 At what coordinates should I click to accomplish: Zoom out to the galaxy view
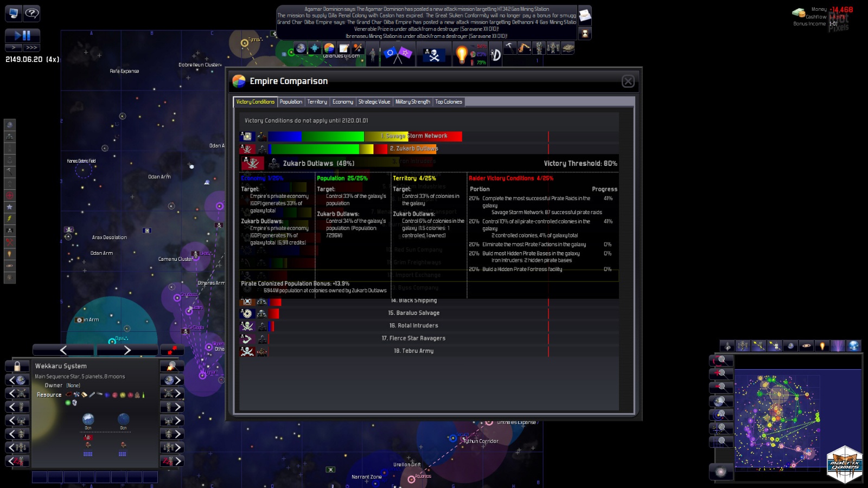[721, 472]
